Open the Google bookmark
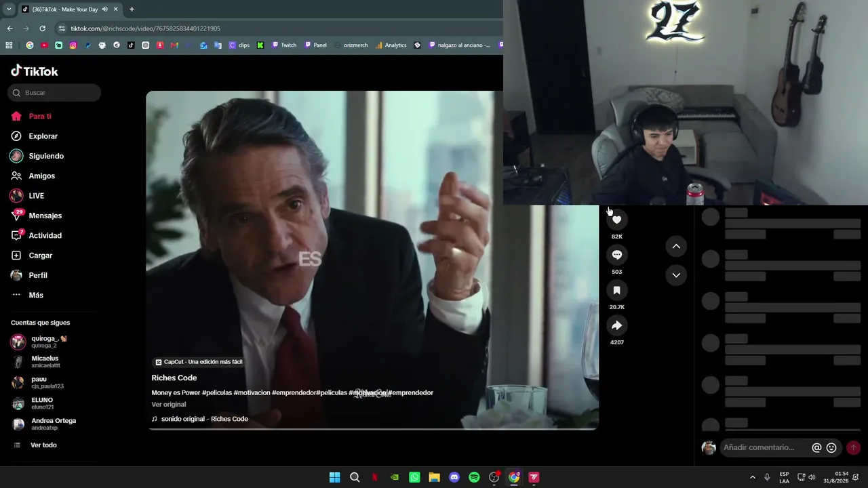868x488 pixels. 29,45
